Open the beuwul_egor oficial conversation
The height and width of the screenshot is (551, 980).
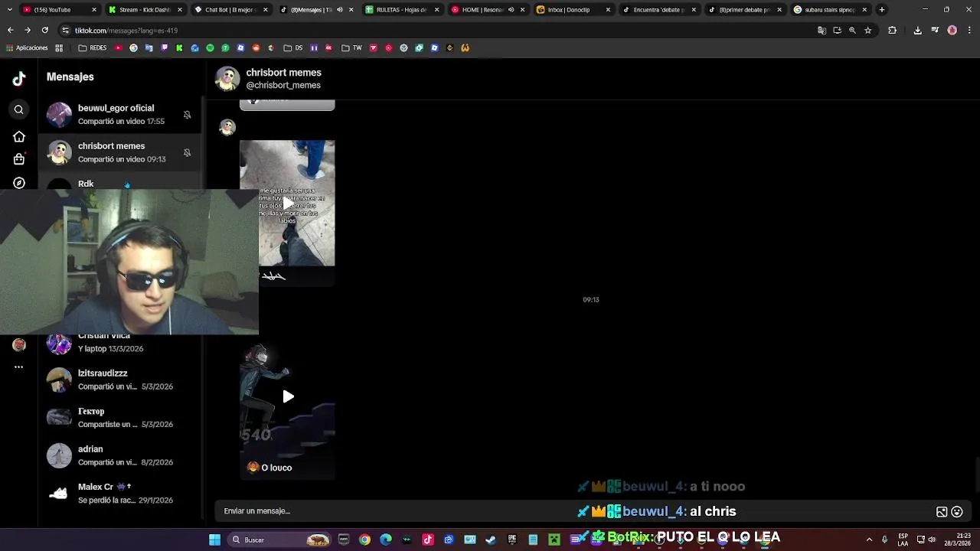pyautogui.click(x=120, y=114)
